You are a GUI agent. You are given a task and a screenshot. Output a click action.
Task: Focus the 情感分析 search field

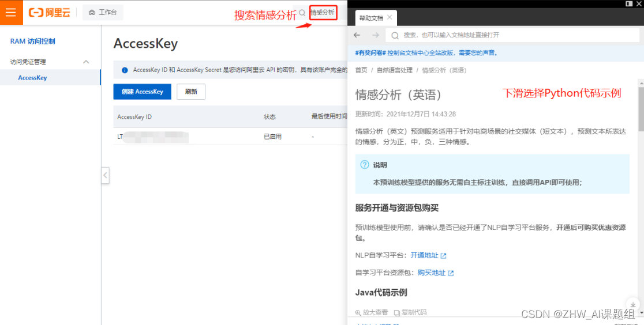(323, 13)
